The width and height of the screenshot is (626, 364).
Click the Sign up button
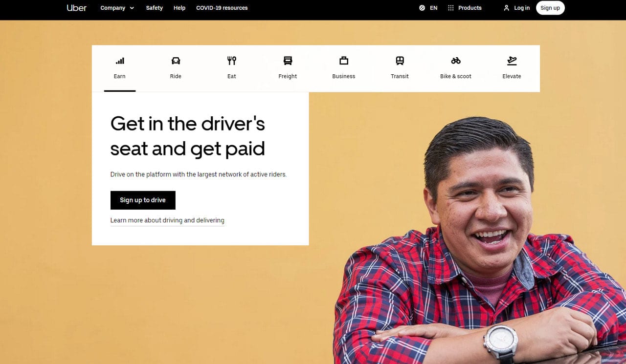[x=550, y=8]
